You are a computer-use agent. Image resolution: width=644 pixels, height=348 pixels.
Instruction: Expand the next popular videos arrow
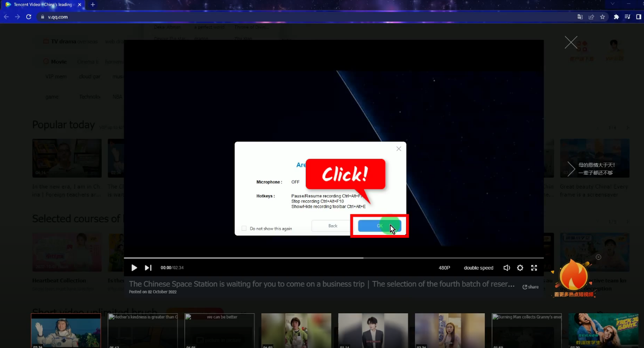click(x=571, y=169)
